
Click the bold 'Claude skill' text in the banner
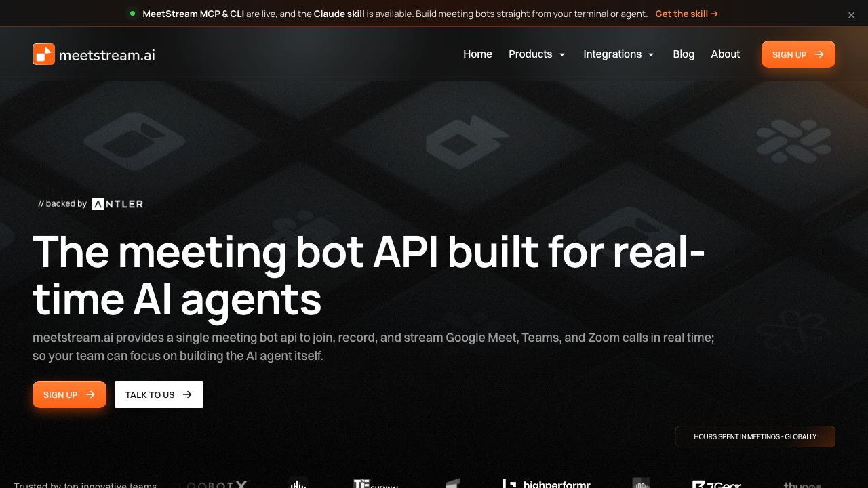point(339,14)
